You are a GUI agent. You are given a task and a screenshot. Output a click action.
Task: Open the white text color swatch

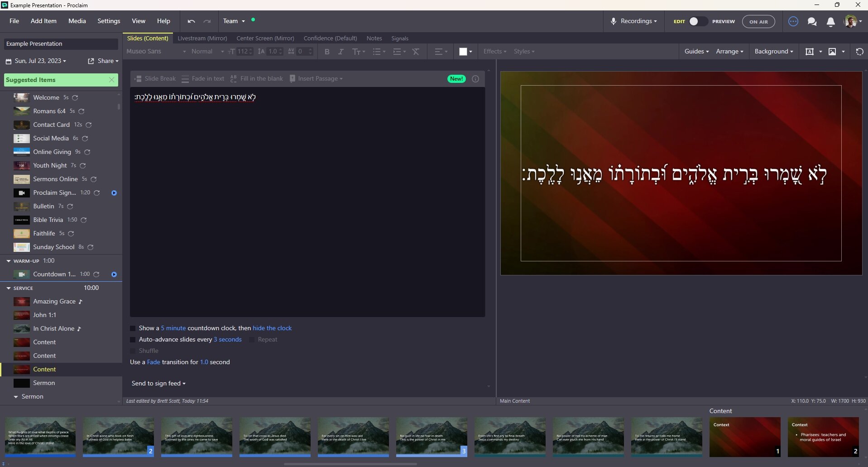(x=463, y=52)
